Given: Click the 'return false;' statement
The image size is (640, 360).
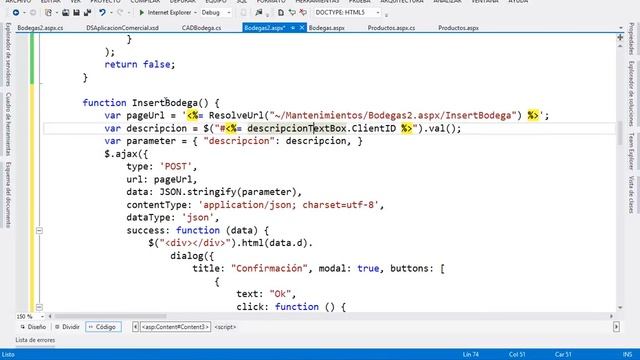Looking at the screenshot, I should coord(140,64).
